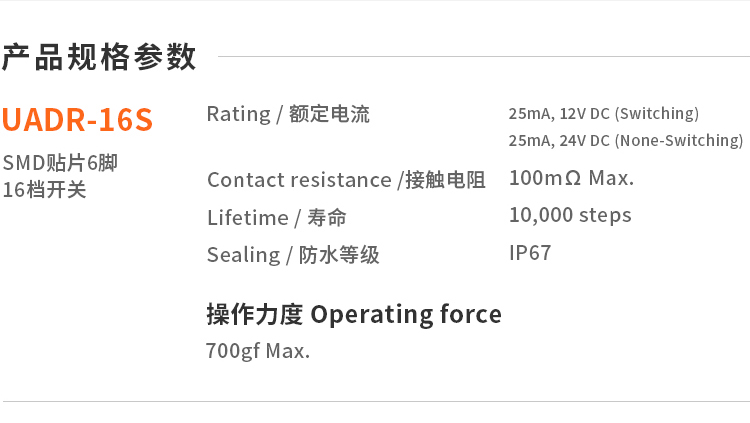Click the horizontal line beside 产品规格参数
Screen dimensions: 750x423
pyautogui.click(x=480, y=57)
